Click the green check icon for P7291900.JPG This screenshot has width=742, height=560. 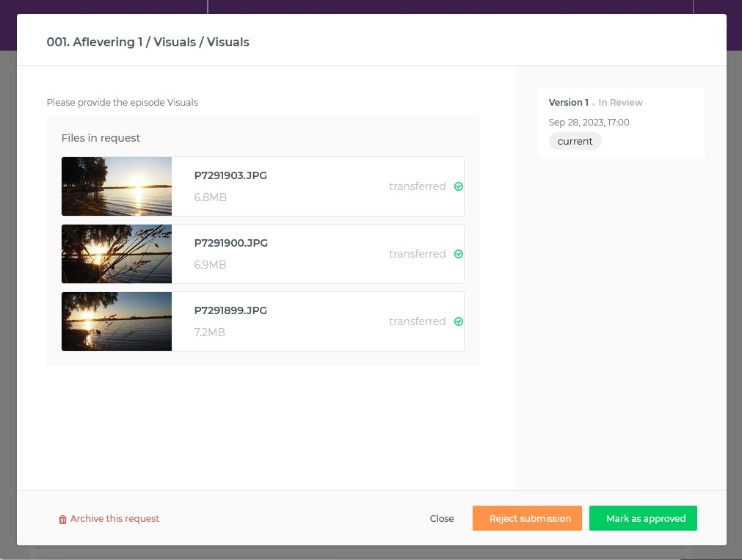coord(458,254)
